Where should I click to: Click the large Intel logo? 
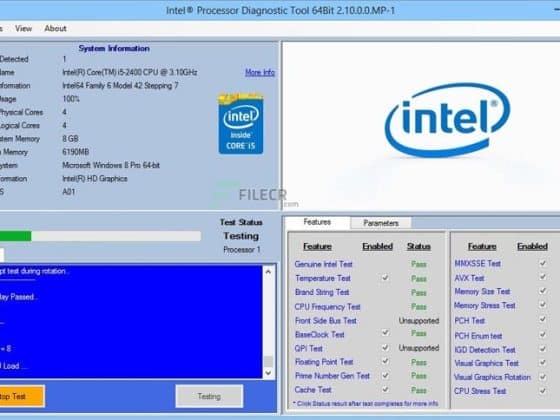(447, 120)
